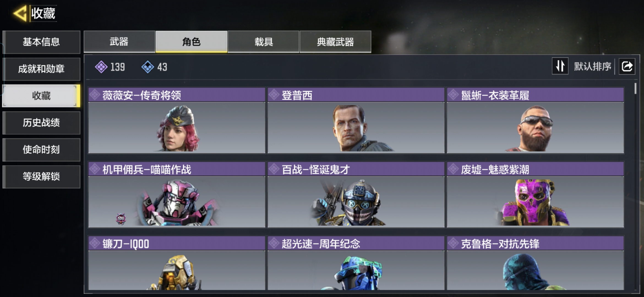
Task: Go to 成就和勋章 section
Action: [x=41, y=69]
